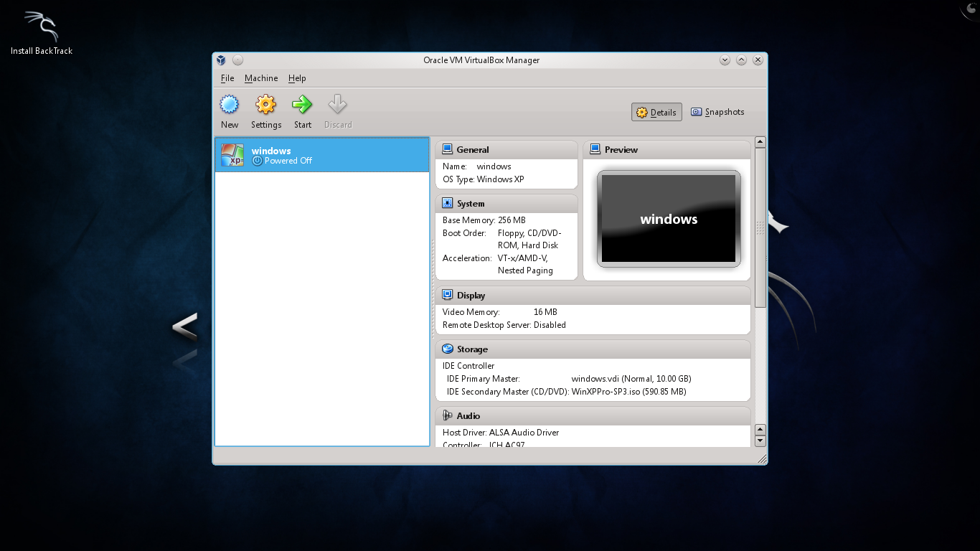Screen dimensions: 980x551
Task: Open Install BackTrack desktop icon
Action: (x=42, y=32)
